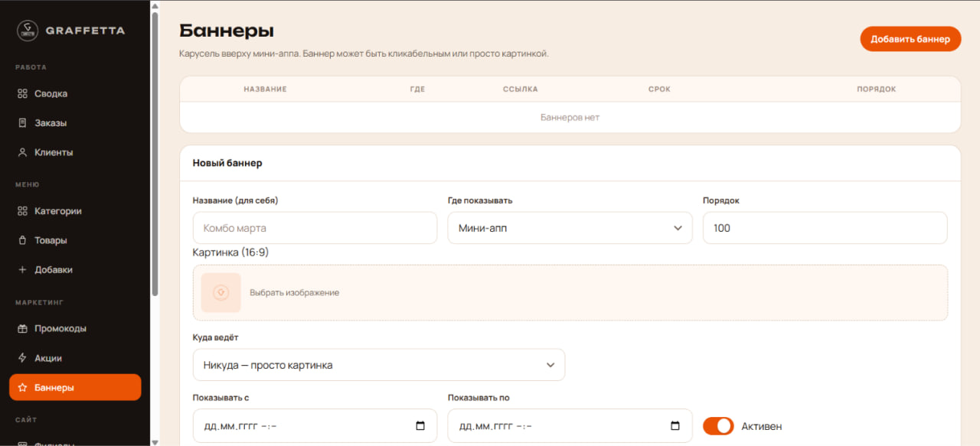Open Промокоды section
Image resolution: width=980 pixels, height=446 pixels.
[x=75, y=329]
